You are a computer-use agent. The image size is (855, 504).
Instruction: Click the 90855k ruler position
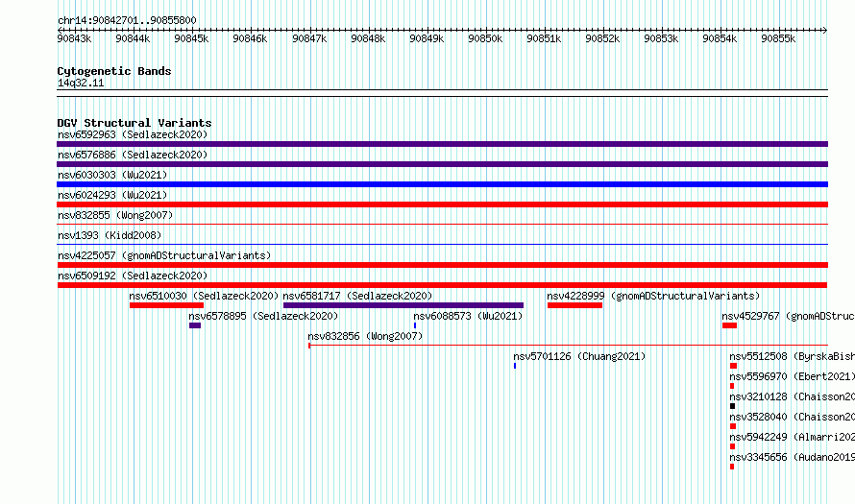(778, 38)
